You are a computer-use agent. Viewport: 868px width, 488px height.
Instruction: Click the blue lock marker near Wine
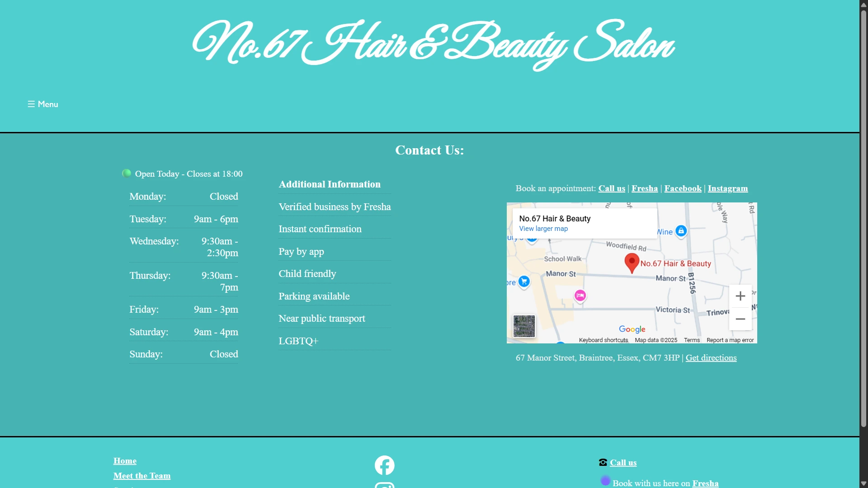tap(681, 231)
